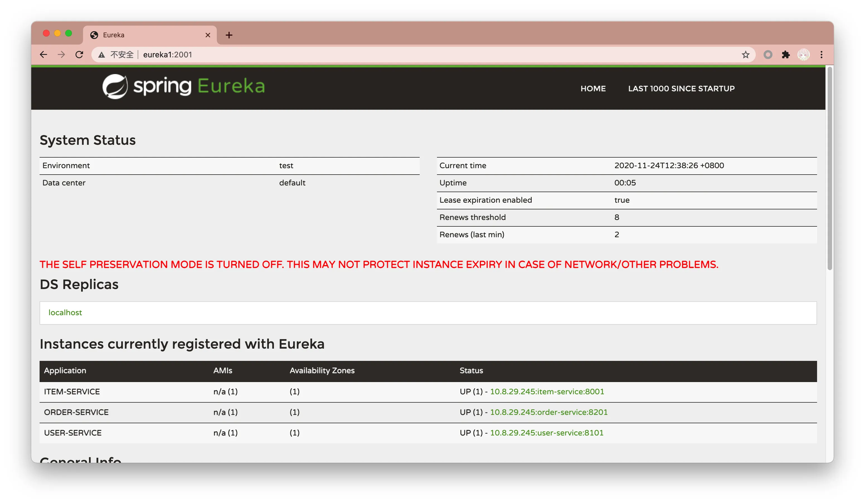Click the browser back arrow
The height and width of the screenshot is (504, 865).
point(43,55)
